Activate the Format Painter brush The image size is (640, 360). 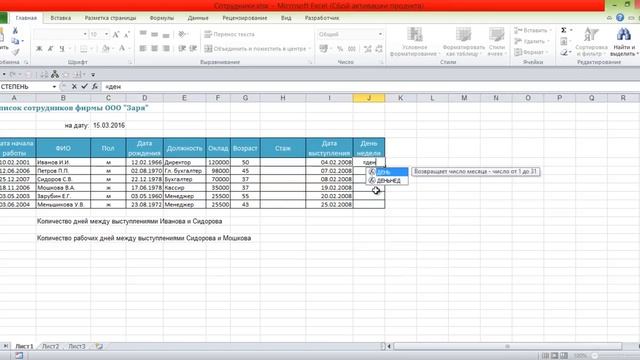(x=16, y=52)
